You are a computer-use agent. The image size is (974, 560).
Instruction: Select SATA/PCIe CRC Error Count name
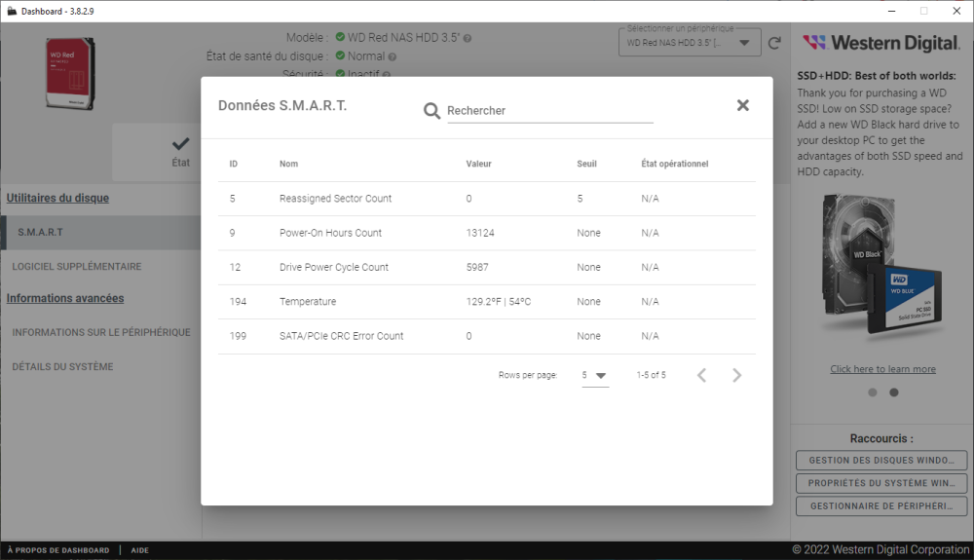(x=341, y=336)
